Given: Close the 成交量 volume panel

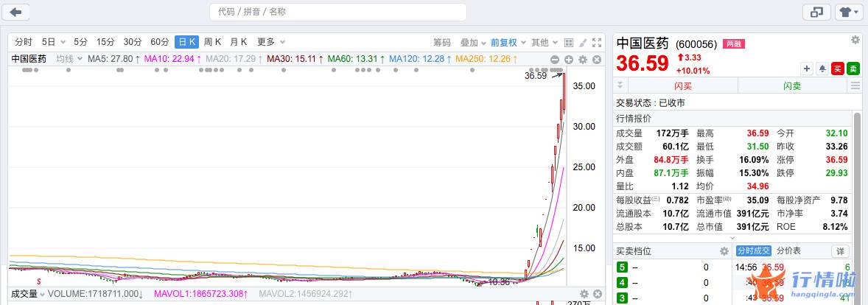Looking at the screenshot, I should 598,294.
